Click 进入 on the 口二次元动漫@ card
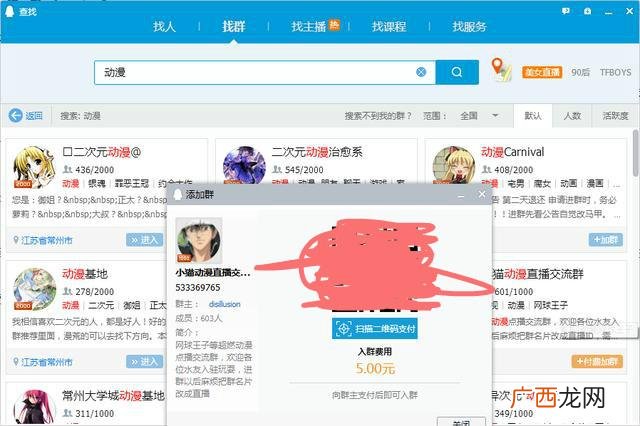Viewport: 640px width, 426px height. (x=144, y=240)
